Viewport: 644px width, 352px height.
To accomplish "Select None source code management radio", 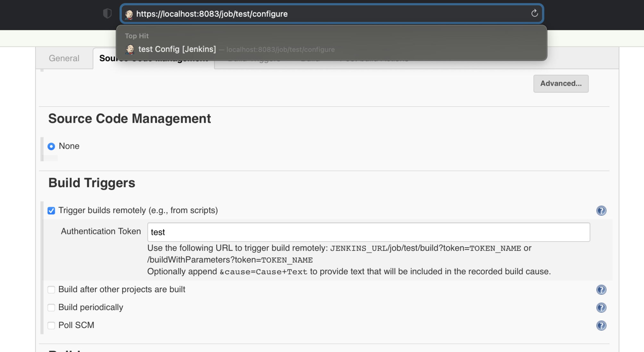I will pyautogui.click(x=51, y=146).
